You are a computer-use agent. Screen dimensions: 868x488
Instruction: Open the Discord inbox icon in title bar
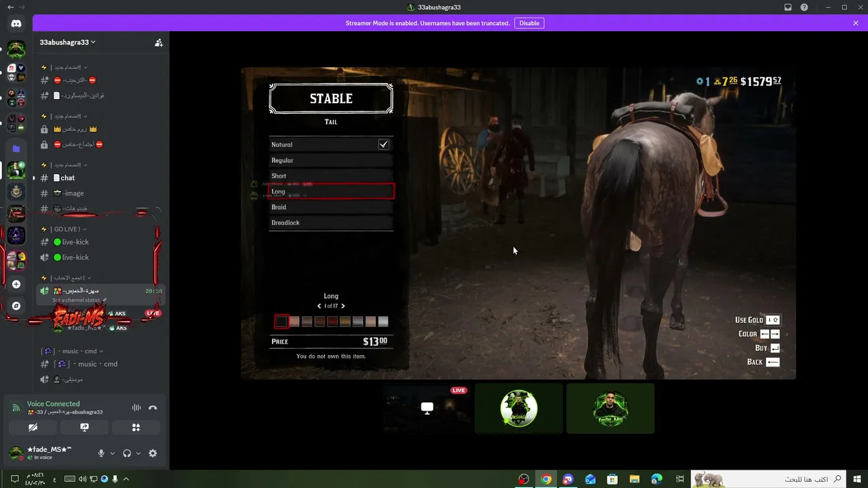tap(788, 7)
